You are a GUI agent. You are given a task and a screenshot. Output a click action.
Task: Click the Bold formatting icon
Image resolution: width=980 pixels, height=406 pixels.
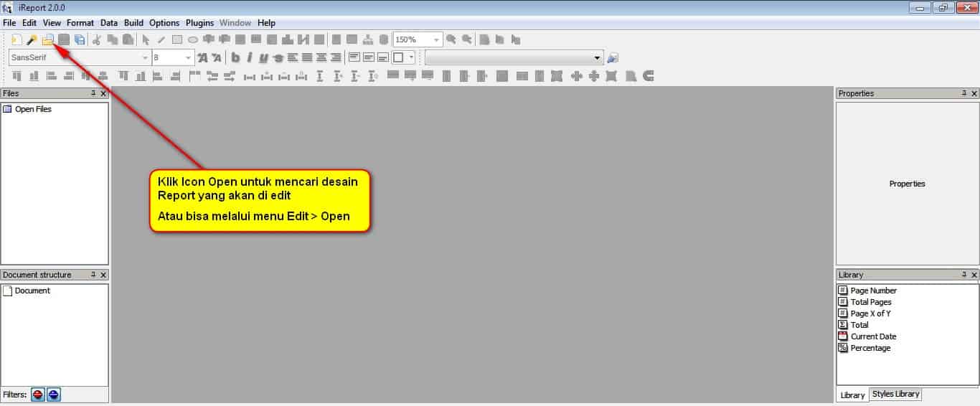tap(235, 58)
